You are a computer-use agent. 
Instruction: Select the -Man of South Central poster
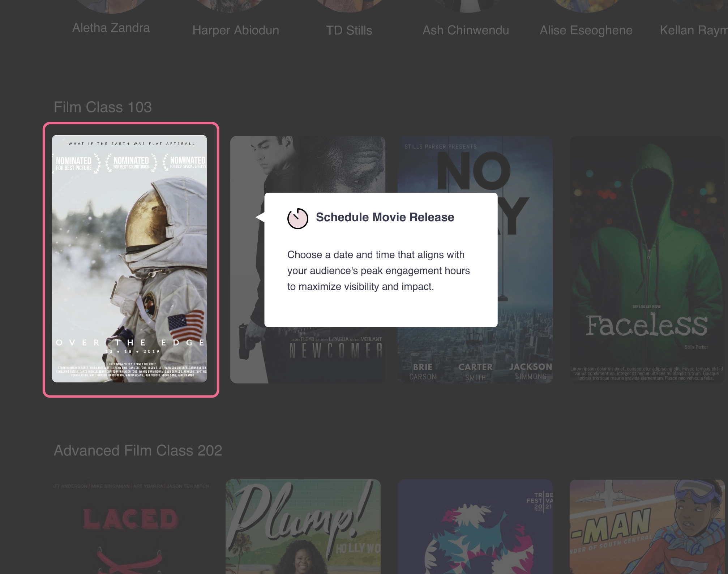[647, 527]
